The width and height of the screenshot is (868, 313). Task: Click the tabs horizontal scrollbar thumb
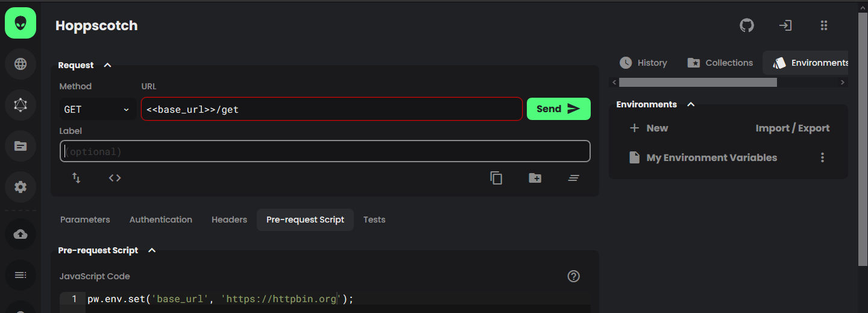coord(698,82)
